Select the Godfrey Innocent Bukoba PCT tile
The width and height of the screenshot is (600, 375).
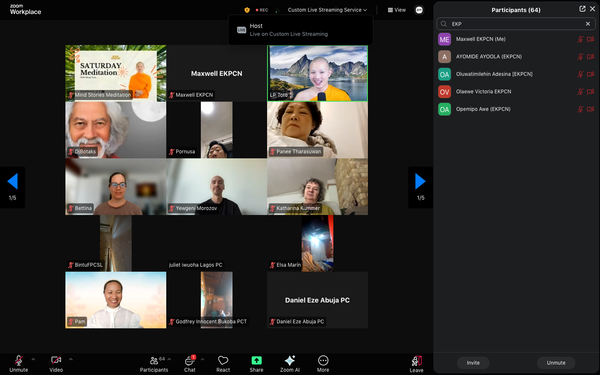217,300
